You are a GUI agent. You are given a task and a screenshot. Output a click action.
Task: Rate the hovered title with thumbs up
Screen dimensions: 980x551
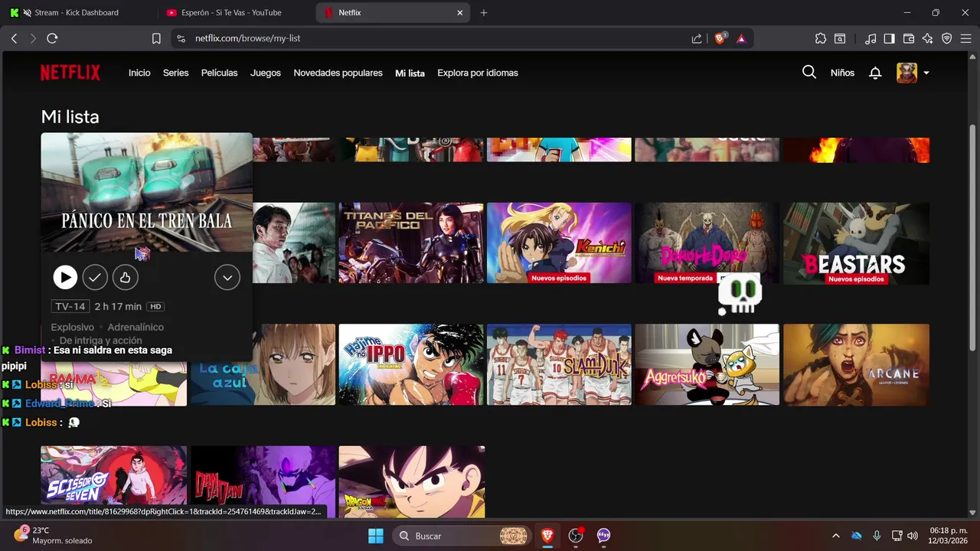click(x=126, y=277)
